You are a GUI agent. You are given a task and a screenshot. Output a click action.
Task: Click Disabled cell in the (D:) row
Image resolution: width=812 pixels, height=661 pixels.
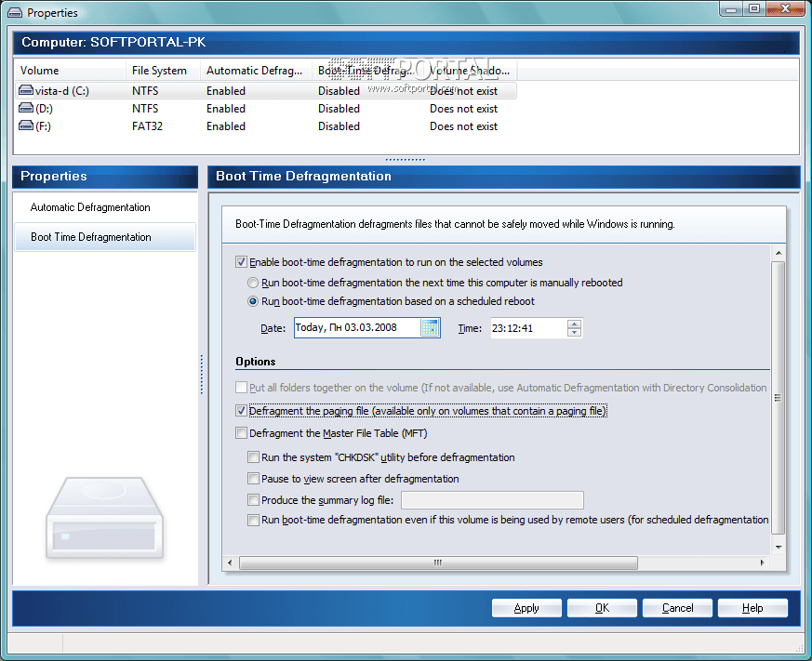(x=339, y=108)
